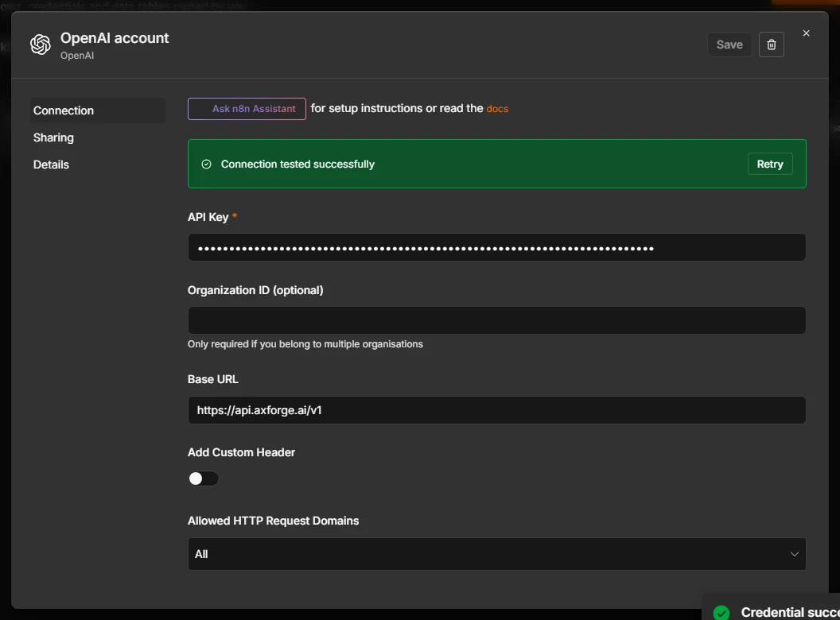The image size is (840, 620).
Task: Click the Base URL label
Action: (212, 379)
